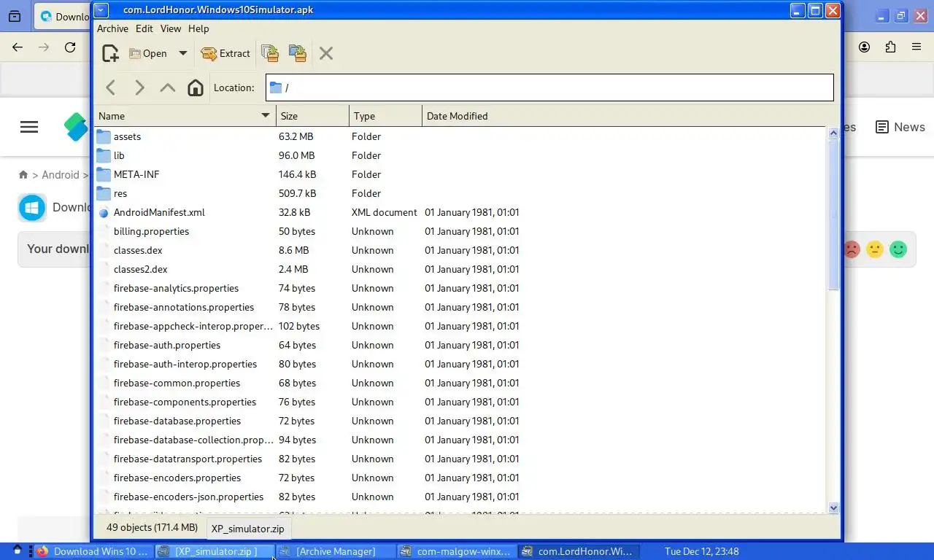Select the META-INF folder icon
The image size is (934, 560).
[x=104, y=174]
